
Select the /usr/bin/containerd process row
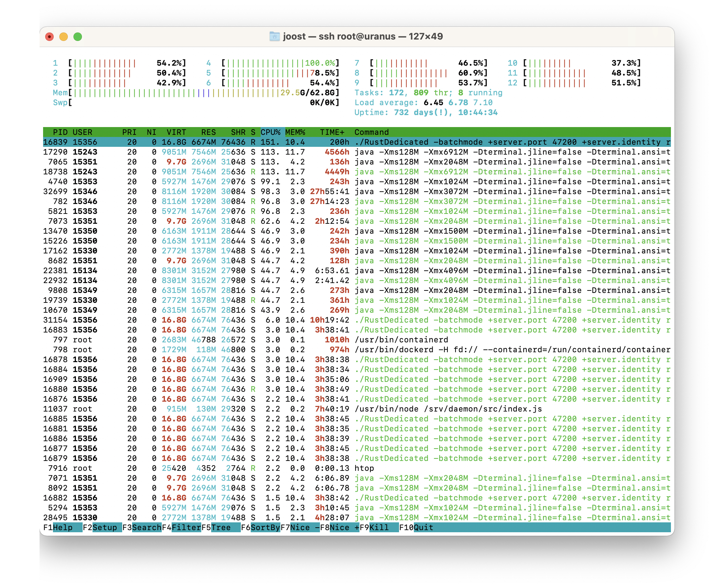401,340
